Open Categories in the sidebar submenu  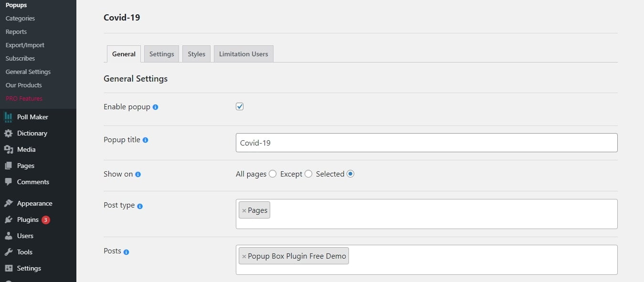click(x=20, y=18)
